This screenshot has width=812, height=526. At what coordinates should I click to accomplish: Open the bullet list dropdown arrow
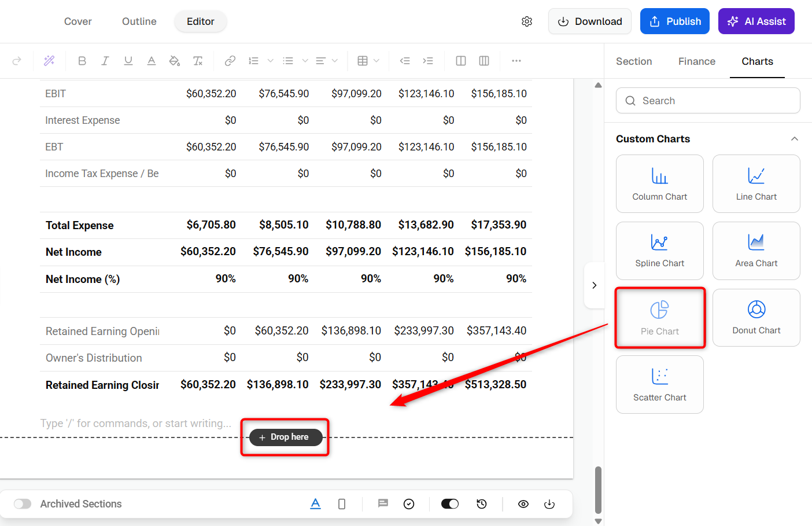(x=305, y=61)
